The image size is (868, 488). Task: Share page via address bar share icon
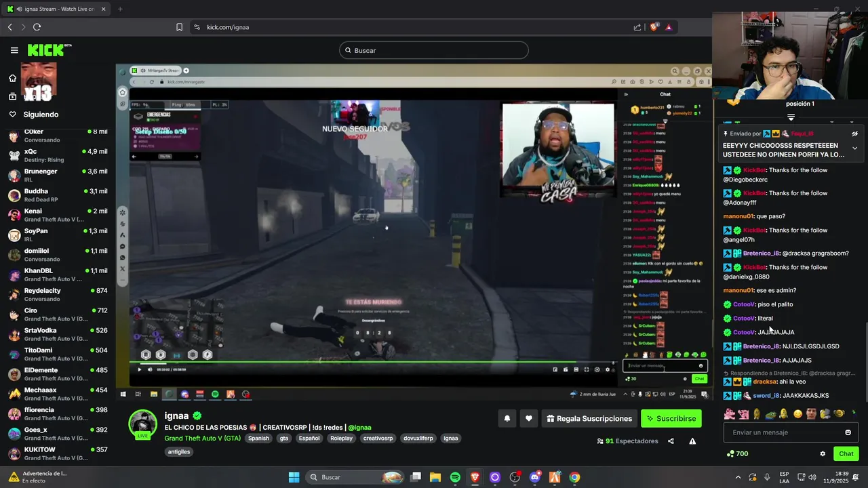pos(637,27)
